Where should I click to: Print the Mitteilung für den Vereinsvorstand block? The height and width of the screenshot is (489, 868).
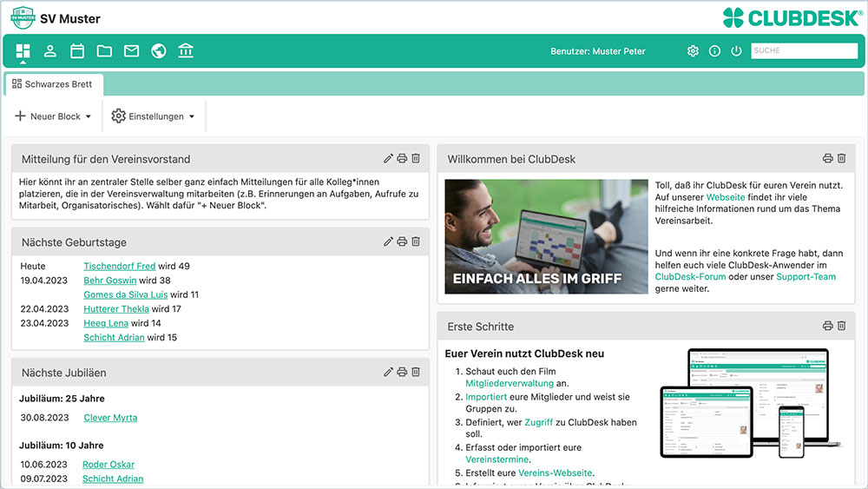point(402,158)
